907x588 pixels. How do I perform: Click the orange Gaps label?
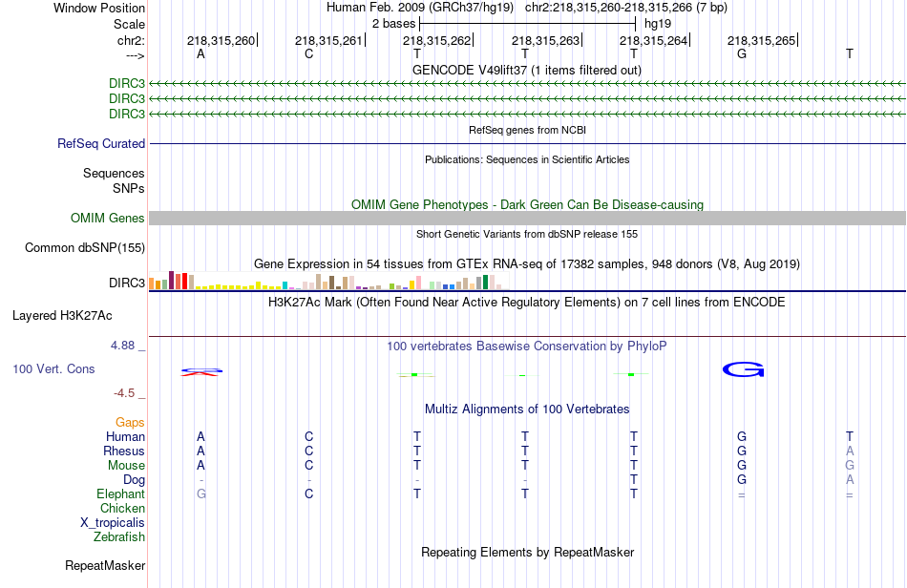[x=130, y=423]
